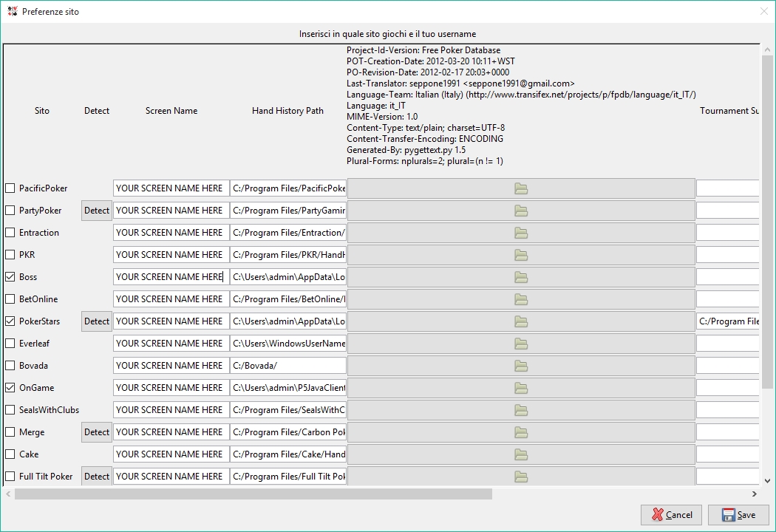Screen dimensions: 776x532
Task: Cancel the site preferences dialog
Action: 672,515
